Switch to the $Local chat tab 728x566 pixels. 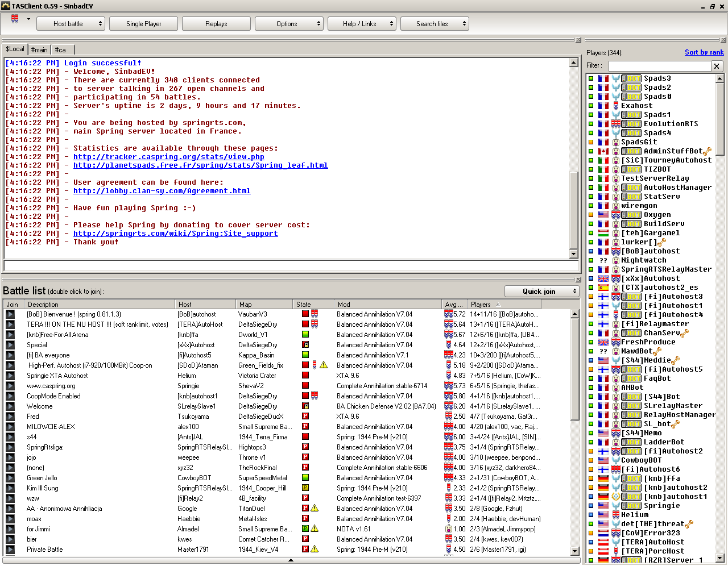coord(15,49)
